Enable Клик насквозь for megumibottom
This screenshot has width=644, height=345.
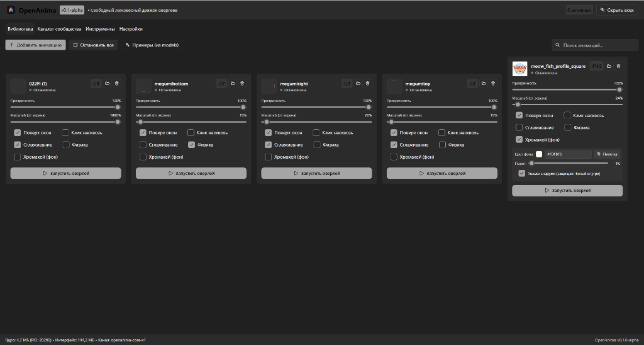[191, 132]
